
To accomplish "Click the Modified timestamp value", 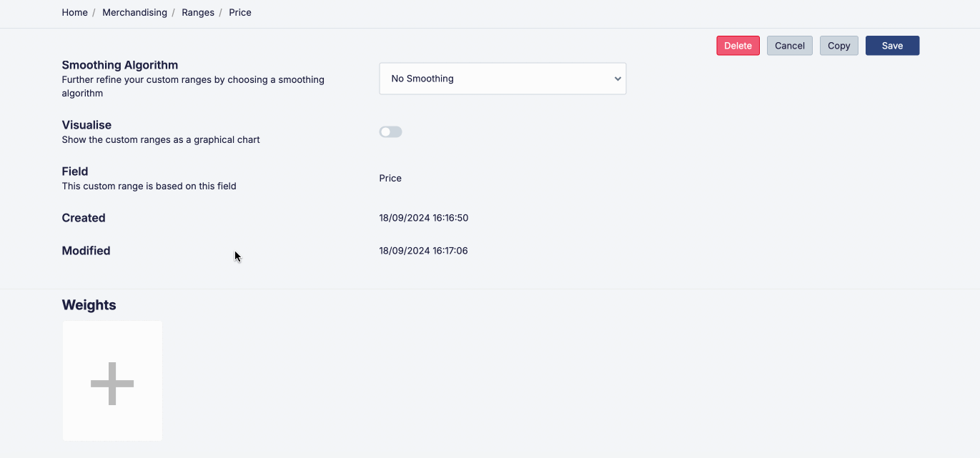I will (423, 251).
